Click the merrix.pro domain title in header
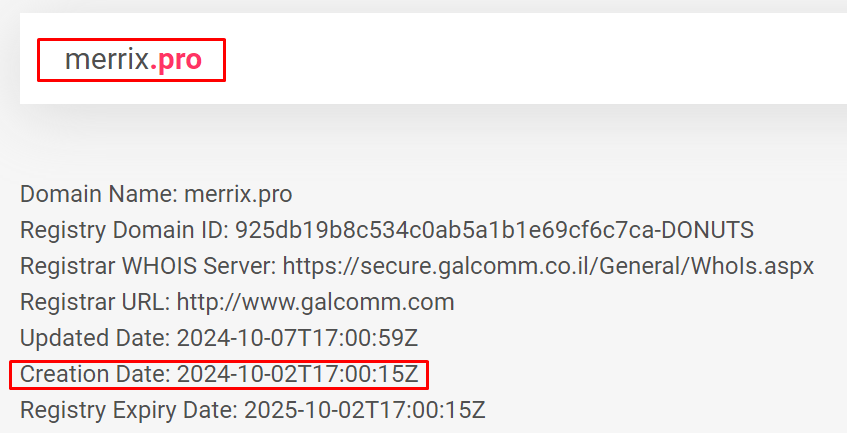This screenshot has height=433, width=847. 133,60
